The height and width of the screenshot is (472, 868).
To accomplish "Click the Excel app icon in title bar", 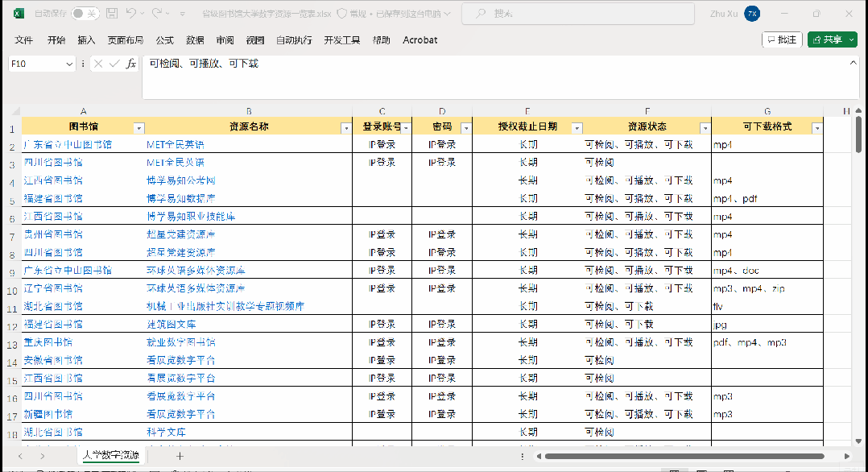I will coord(19,14).
